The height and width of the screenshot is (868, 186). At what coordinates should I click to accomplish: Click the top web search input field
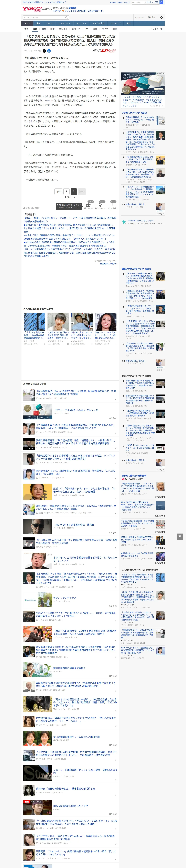click(x=138, y=2)
